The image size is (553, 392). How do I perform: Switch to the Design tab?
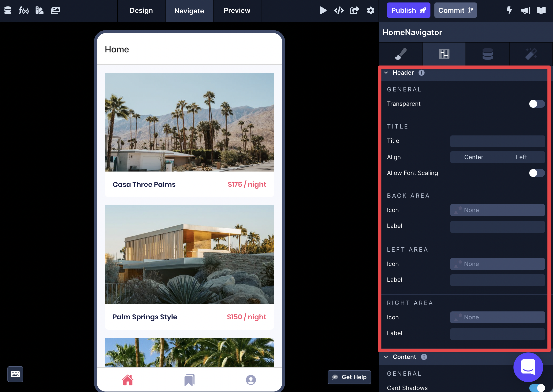(141, 11)
